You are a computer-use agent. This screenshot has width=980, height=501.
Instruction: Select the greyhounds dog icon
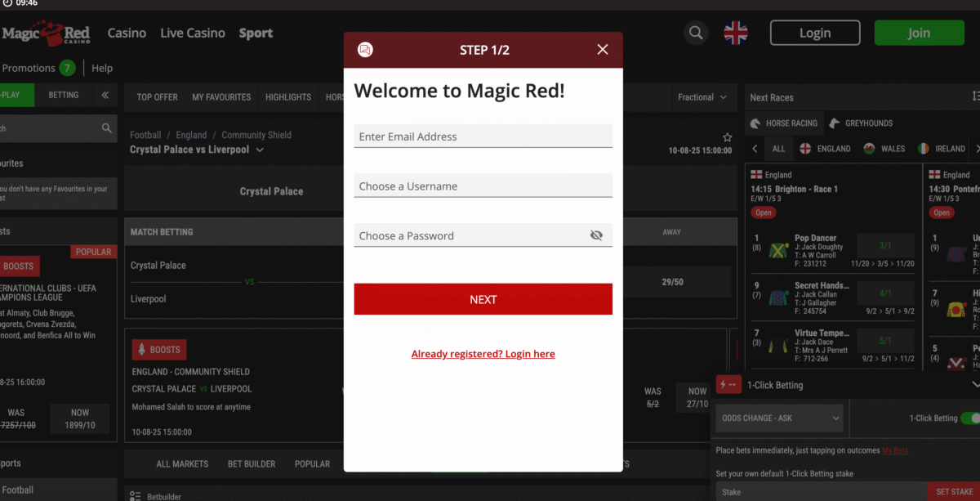pos(834,123)
